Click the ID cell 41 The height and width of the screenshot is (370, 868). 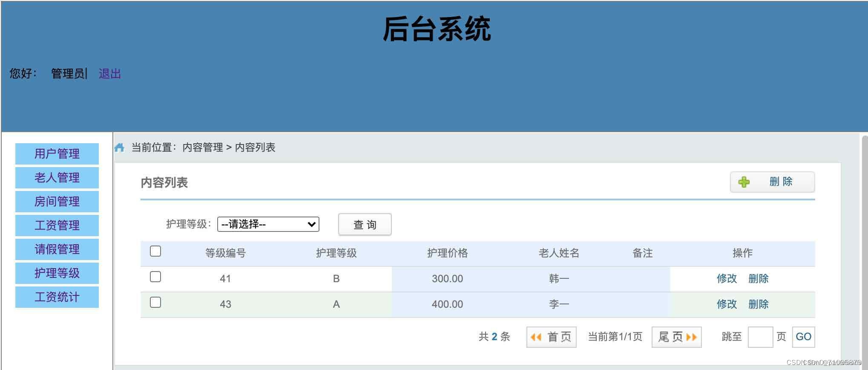click(x=225, y=279)
